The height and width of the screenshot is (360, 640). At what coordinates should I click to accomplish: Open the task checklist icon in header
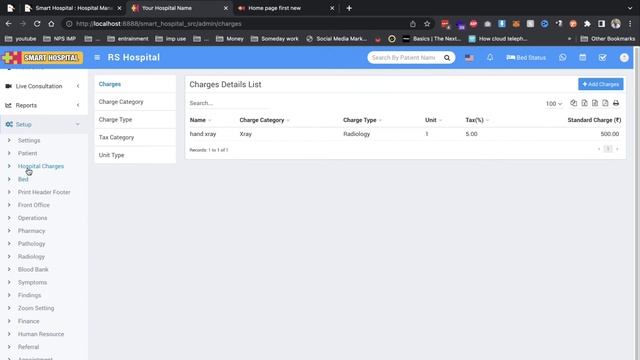(602, 58)
